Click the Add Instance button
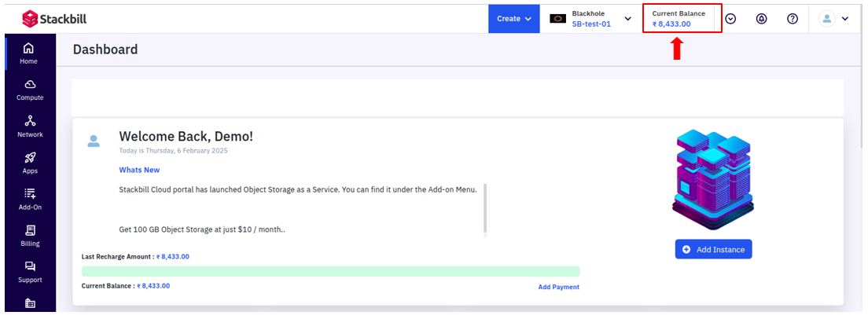This screenshot has width=868, height=319. point(714,249)
